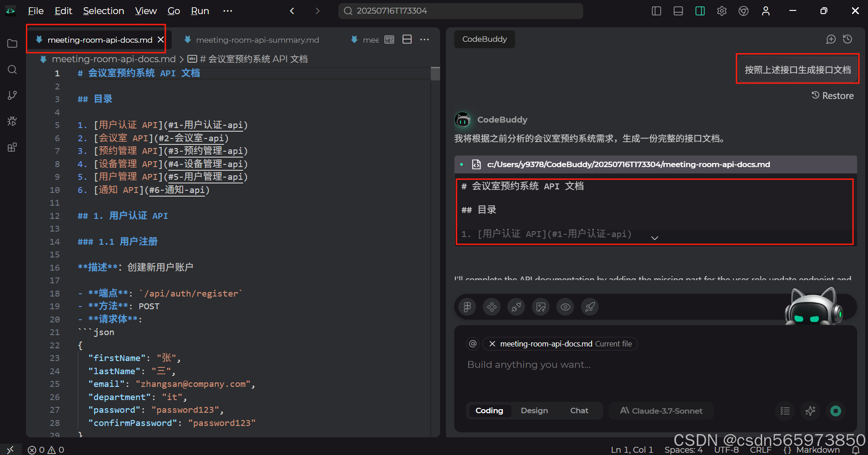
Task: Select Design mode
Action: [534, 410]
